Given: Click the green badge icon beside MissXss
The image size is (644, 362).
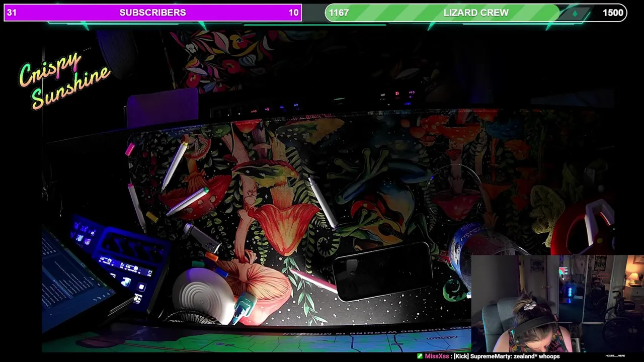Looking at the screenshot, I should pos(420,356).
